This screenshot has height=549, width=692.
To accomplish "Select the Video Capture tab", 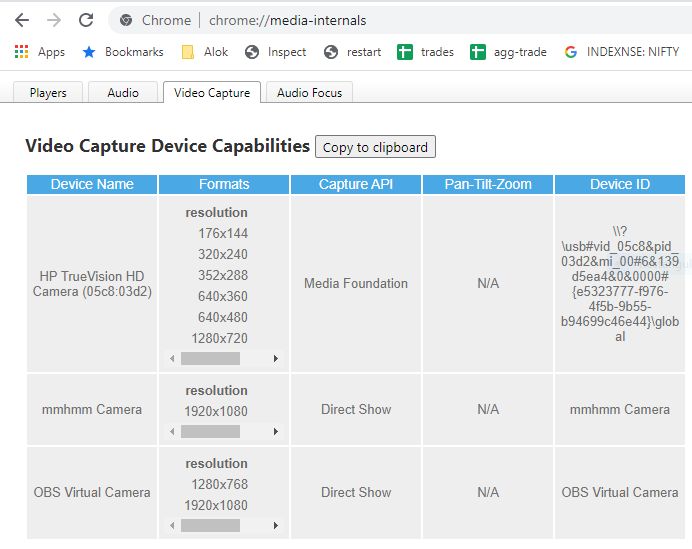I will pyautogui.click(x=212, y=93).
